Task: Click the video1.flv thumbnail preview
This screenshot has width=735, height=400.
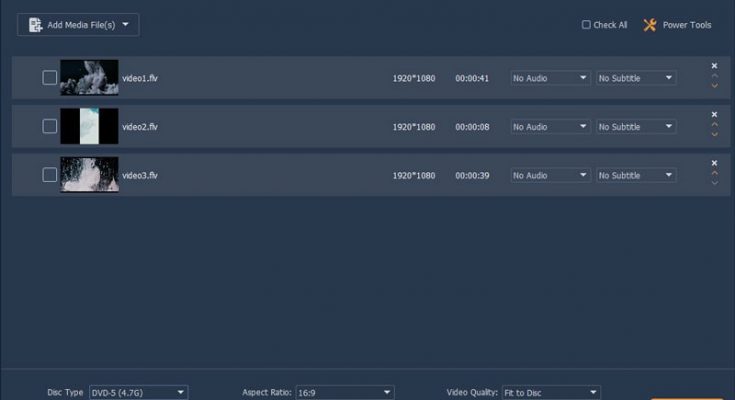Action: (x=89, y=78)
